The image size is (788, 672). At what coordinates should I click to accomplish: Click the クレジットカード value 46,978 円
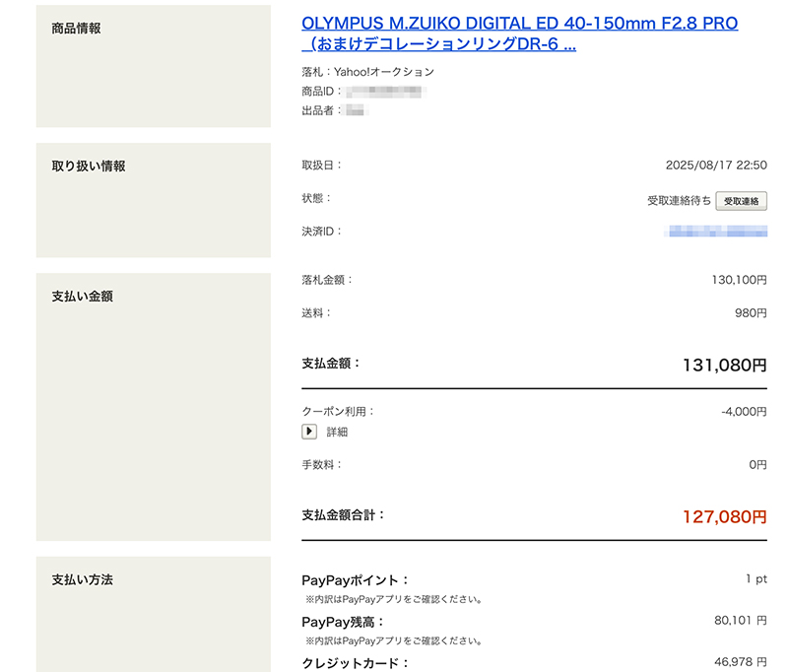click(x=741, y=662)
